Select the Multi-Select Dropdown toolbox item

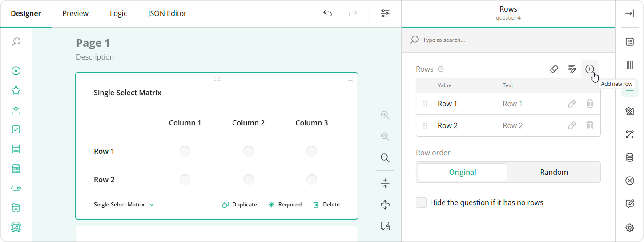tap(16, 169)
